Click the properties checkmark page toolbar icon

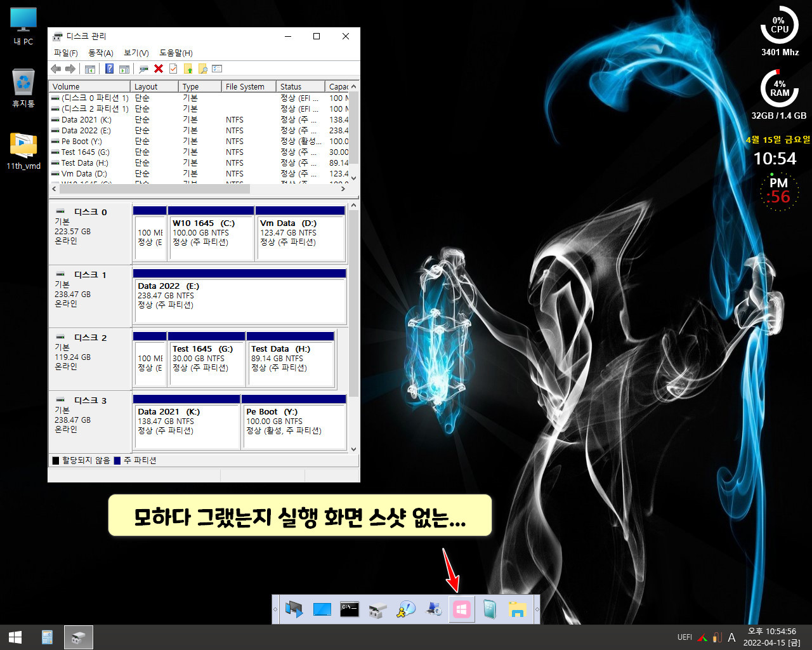click(x=173, y=69)
